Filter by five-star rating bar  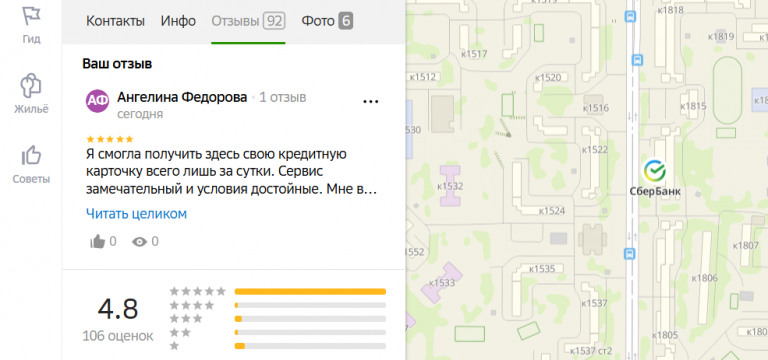tap(311, 291)
